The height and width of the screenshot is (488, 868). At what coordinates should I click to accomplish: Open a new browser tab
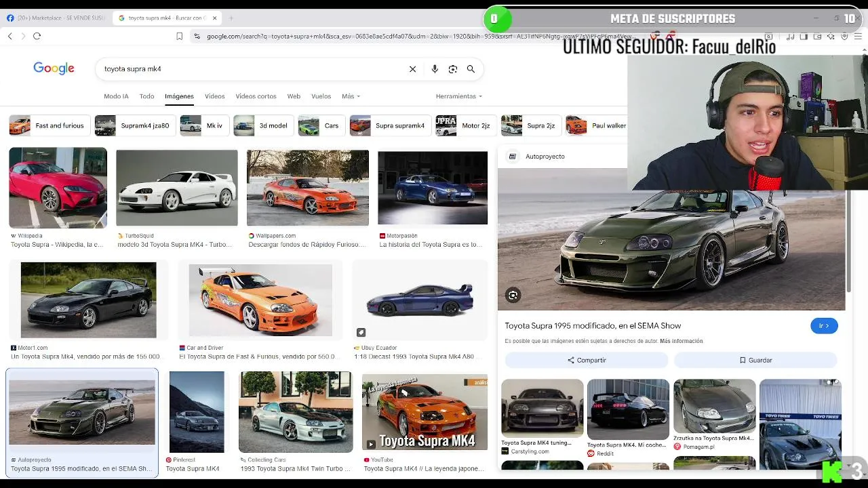(x=231, y=18)
